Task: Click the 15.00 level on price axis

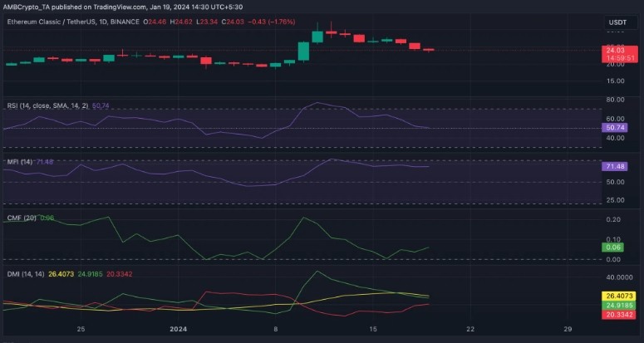Action: click(616, 81)
